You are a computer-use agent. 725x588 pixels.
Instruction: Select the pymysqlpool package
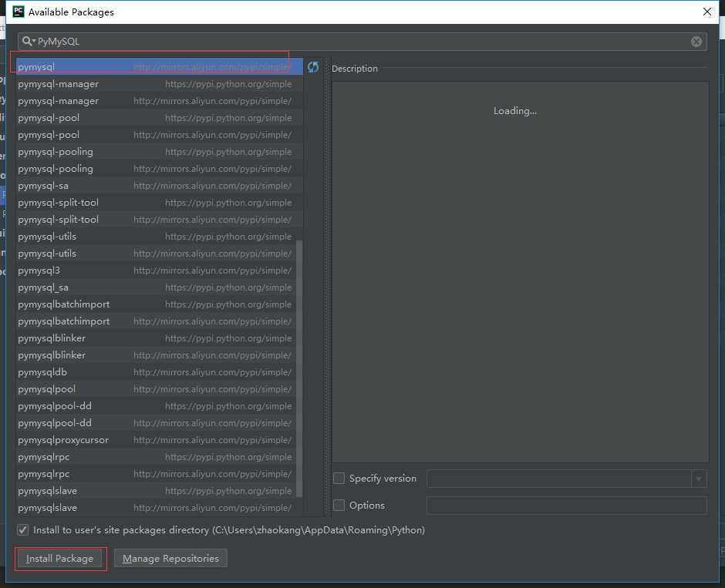coord(157,389)
